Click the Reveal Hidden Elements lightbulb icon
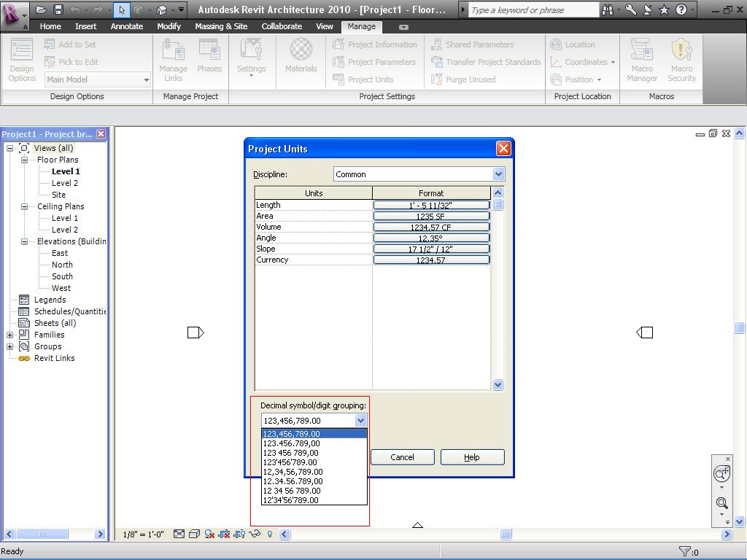The width and height of the screenshot is (747, 560). [270, 534]
